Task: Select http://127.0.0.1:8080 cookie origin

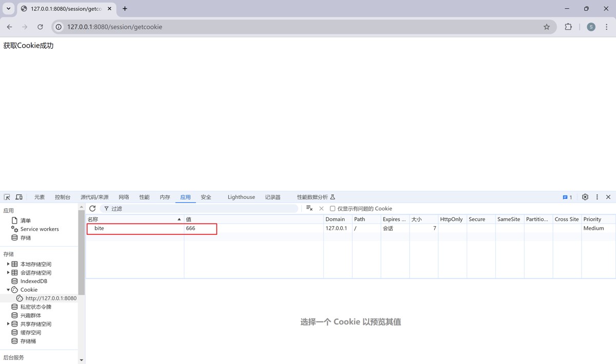Action: 50,298
